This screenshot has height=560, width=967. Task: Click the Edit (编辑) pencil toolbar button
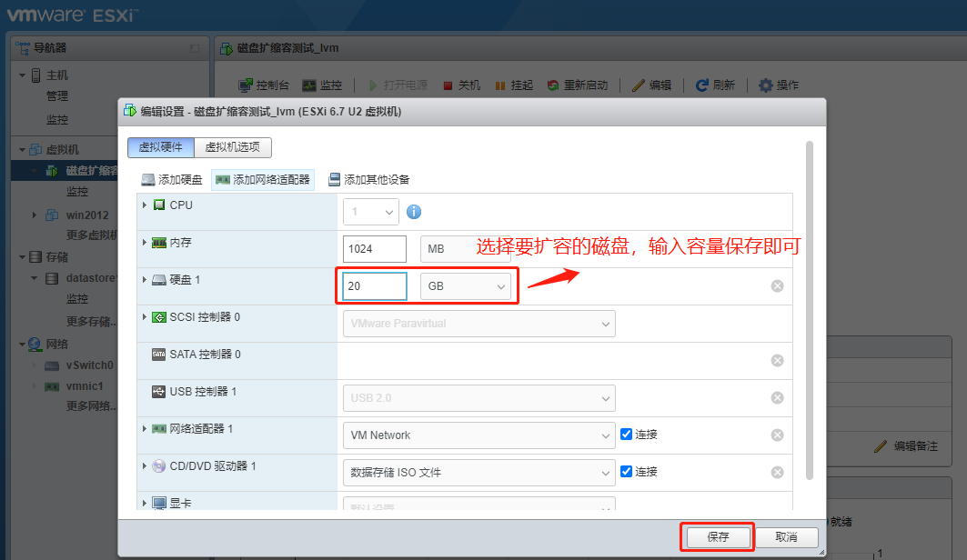651,85
